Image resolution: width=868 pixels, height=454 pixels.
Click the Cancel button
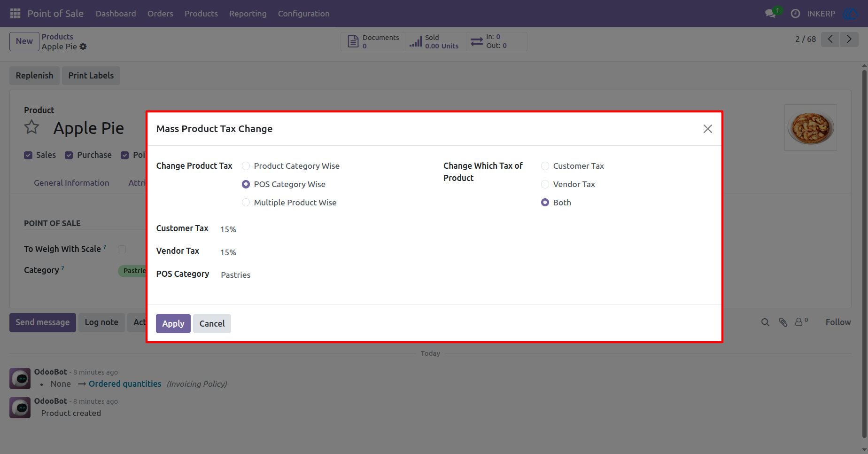[x=212, y=323]
